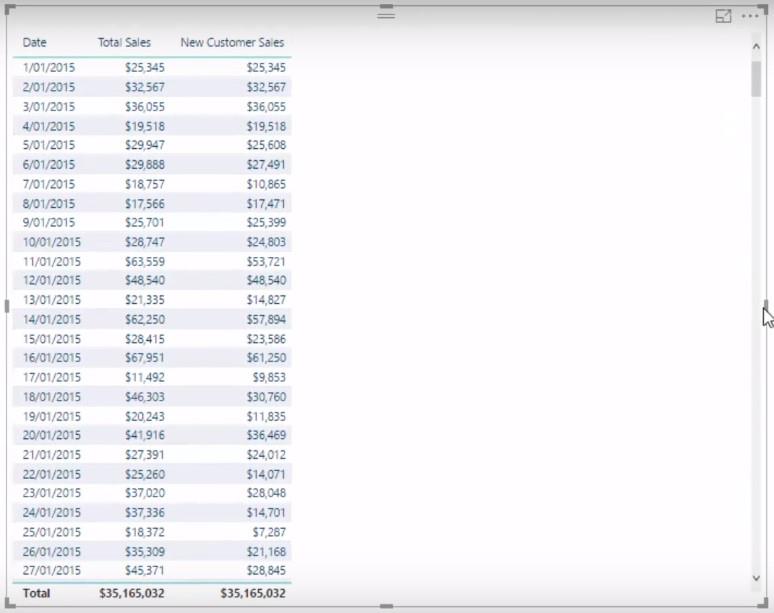Click the visual drag handle at top
774x613 pixels.
[x=386, y=16]
